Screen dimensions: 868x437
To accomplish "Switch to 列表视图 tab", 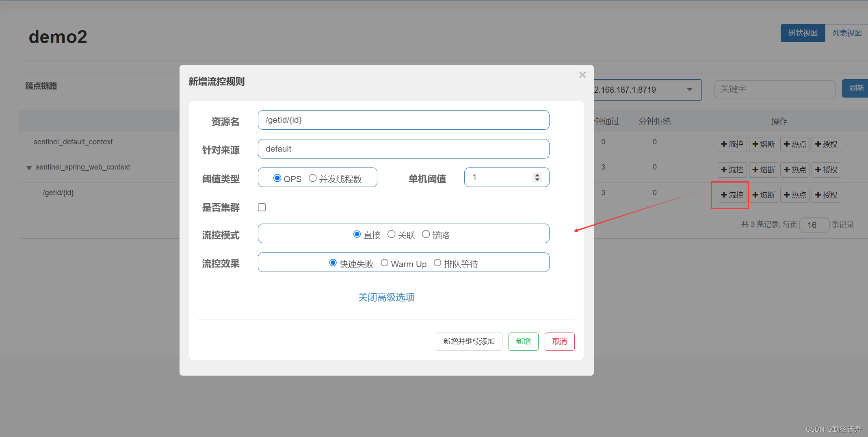I will (x=846, y=33).
